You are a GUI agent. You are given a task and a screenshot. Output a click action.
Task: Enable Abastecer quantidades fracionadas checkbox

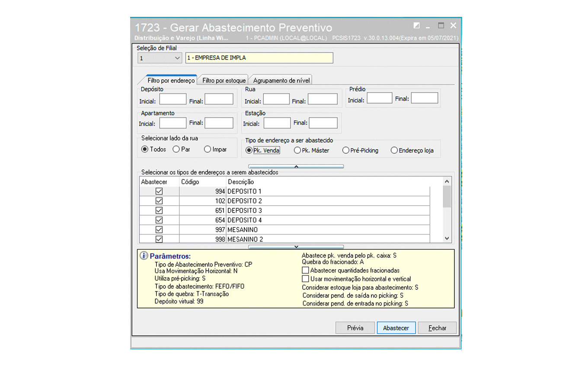click(x=306, y=270)
